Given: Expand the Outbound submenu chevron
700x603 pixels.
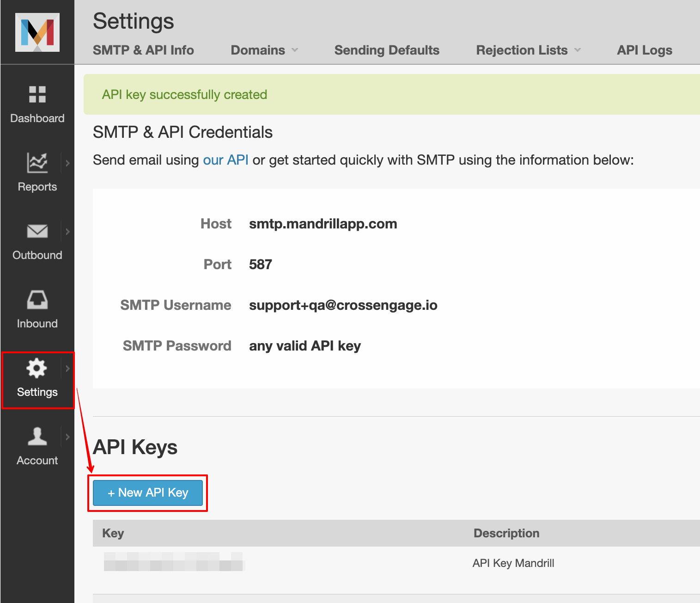Looking at the screenshot, I should [x=67, y=231].
